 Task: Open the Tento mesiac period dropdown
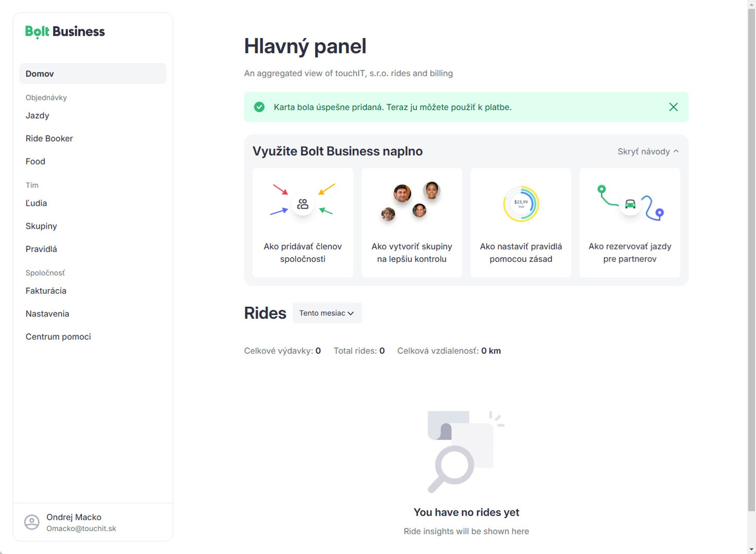(327, 313)
